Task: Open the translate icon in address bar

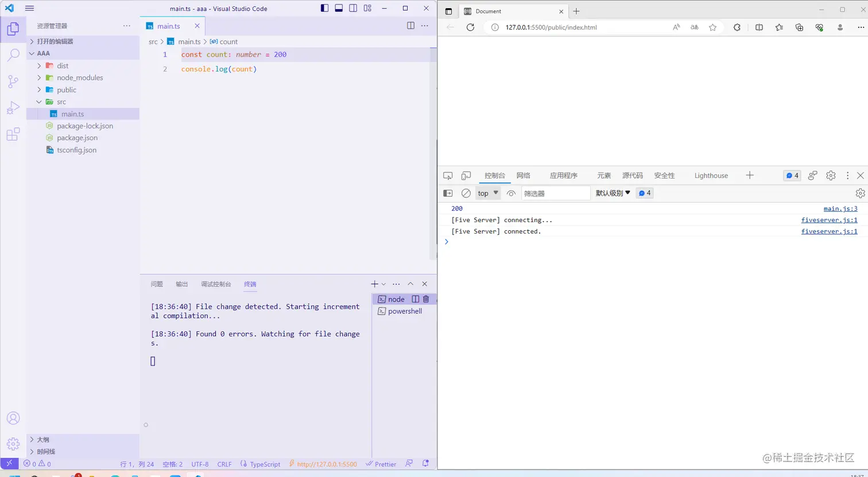Action: (694, 27)
